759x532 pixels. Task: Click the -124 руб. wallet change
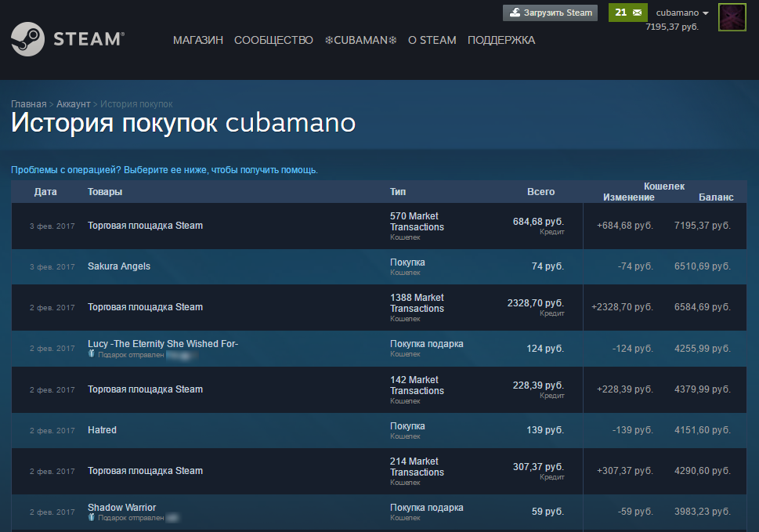point(633,349)
